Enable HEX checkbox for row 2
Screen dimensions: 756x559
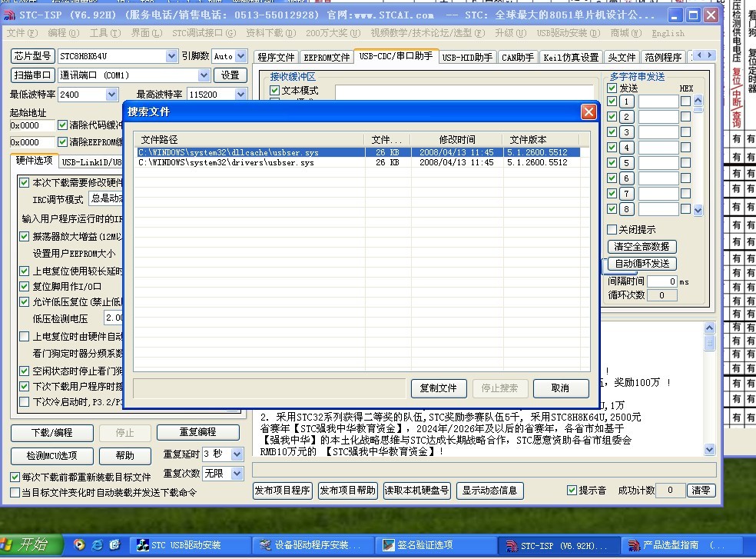(x=685, y=116)
